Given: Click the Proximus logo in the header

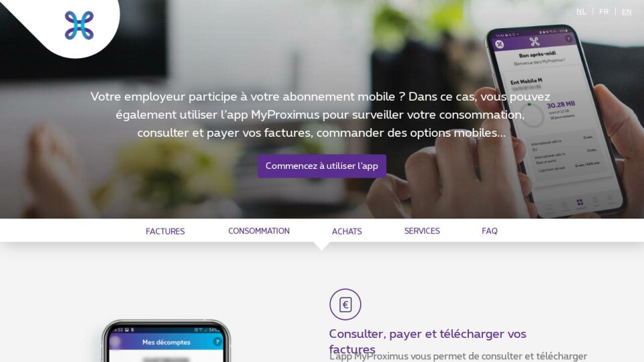Looking at the screenshot, I should (x=79, y=25).
